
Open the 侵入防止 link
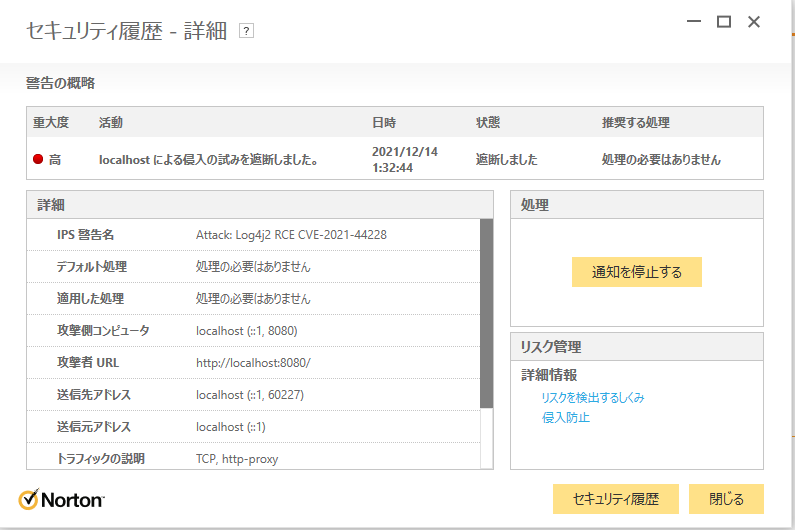click(565, 417)
